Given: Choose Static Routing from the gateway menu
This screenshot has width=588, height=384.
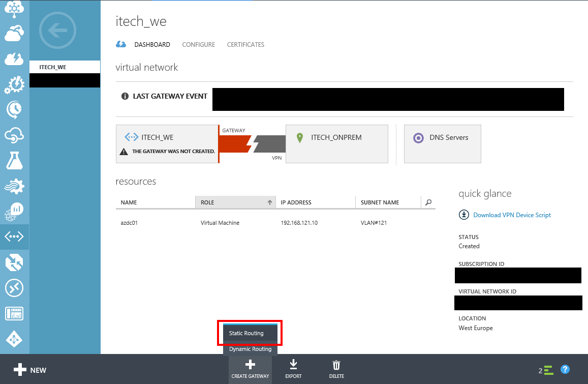Looking at the screenshot, I should 250,333.
